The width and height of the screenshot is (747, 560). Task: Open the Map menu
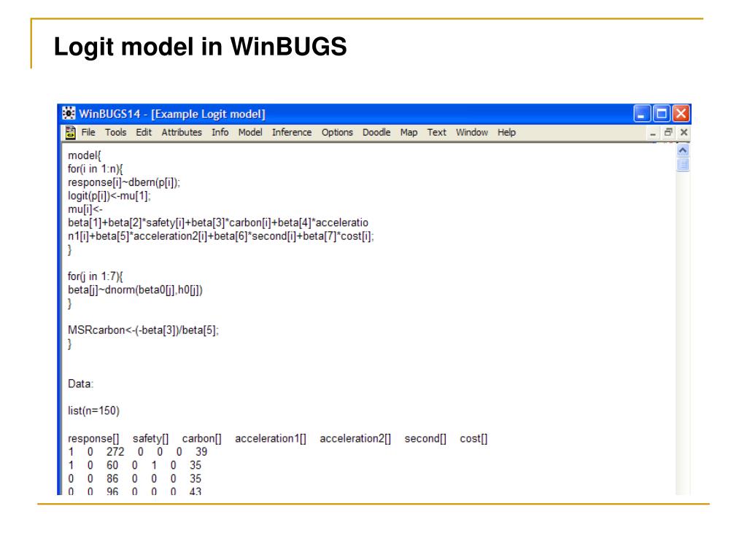pyautogui.click(x=409, y=133)
